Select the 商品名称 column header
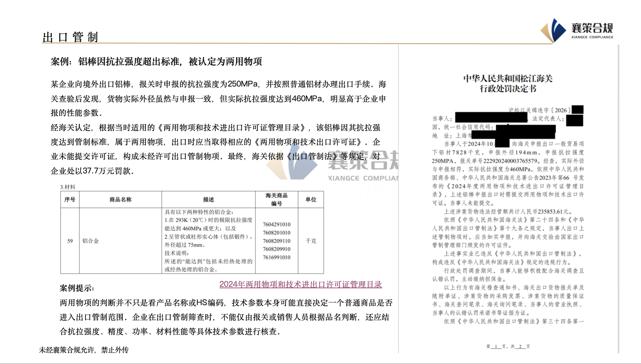This screenshot has height=364, width=641. pos(120,200)
